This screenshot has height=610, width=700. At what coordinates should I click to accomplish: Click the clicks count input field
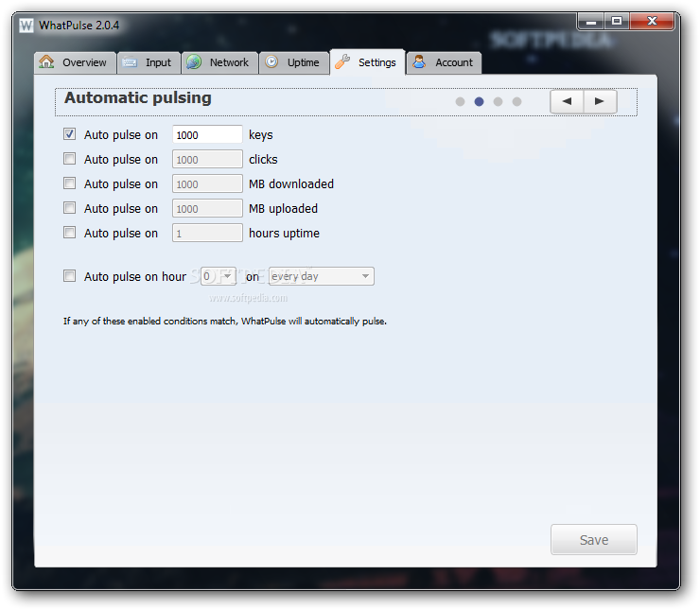tap(207, 159)
